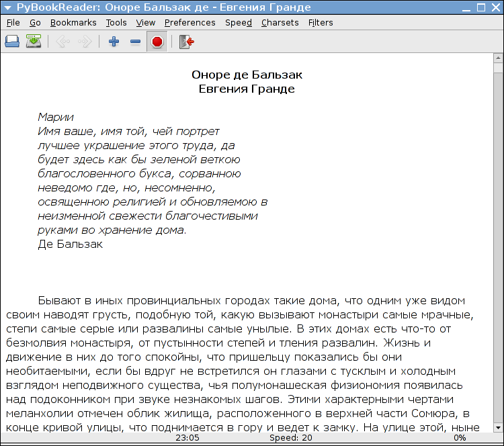Minimize the PyBookReader window
The height and width of the screenshot is (446, 504).
pyautogui.click(x=466, y=7)
